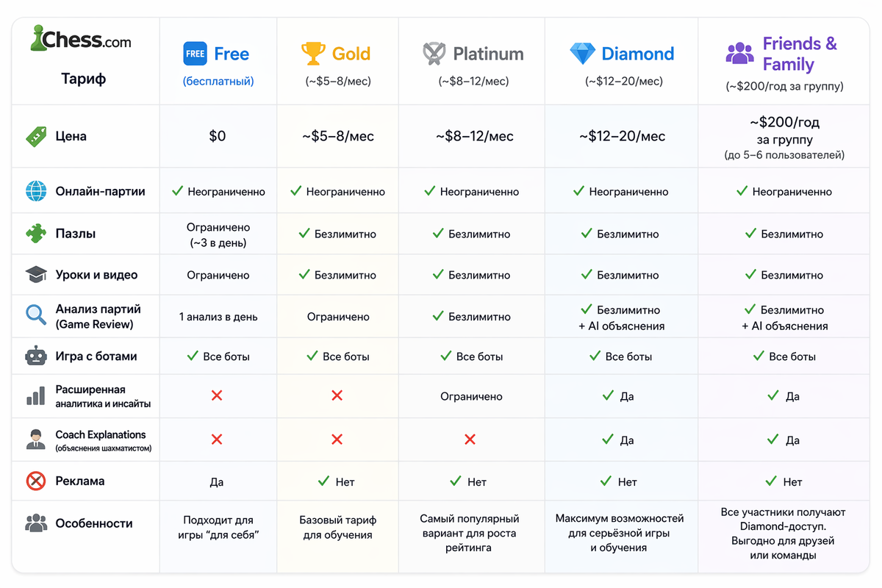Click the green price tag icon
Image resolution: width=882 pixels, height=588 pixels.
[x=36, y=136]
